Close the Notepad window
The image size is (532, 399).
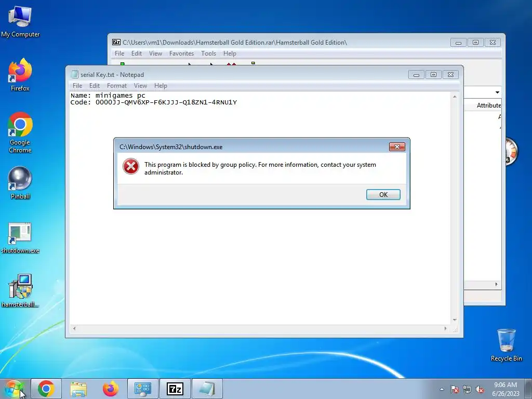(x=450, y=75)
